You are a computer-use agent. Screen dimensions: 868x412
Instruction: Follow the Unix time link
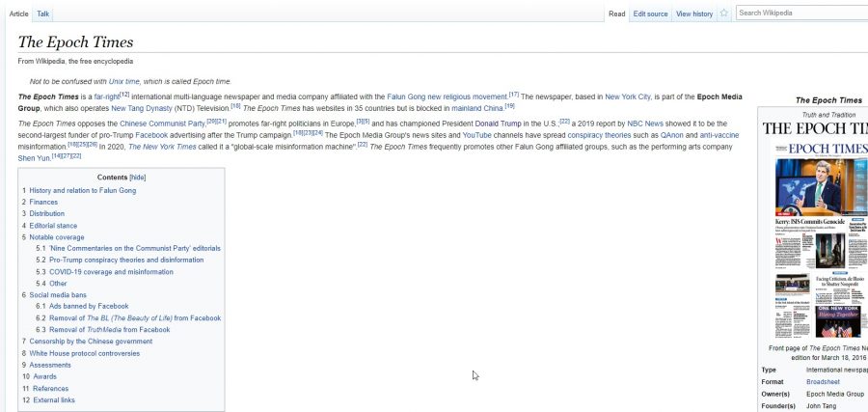124,81
